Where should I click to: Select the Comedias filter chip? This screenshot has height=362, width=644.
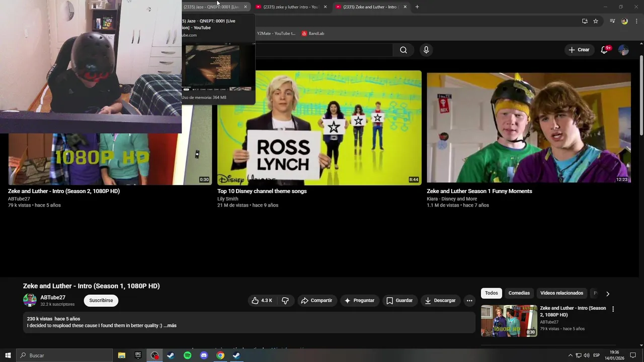pyautogui.click(x=519, y=293)
